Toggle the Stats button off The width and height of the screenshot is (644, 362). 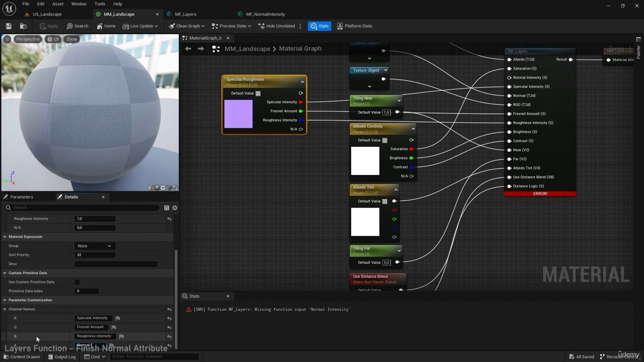(x=319, y=26)
